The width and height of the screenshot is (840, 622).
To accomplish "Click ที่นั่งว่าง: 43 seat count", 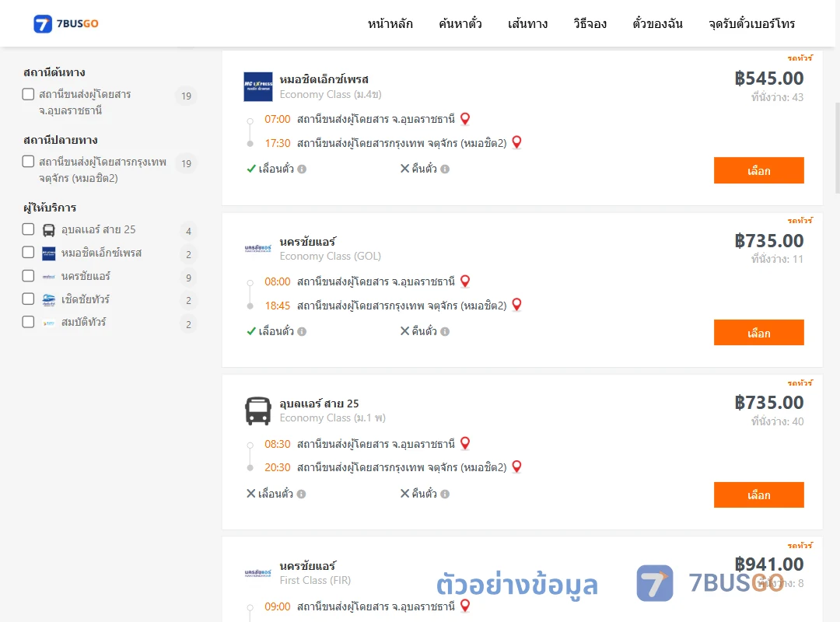I will click(777, 97).
